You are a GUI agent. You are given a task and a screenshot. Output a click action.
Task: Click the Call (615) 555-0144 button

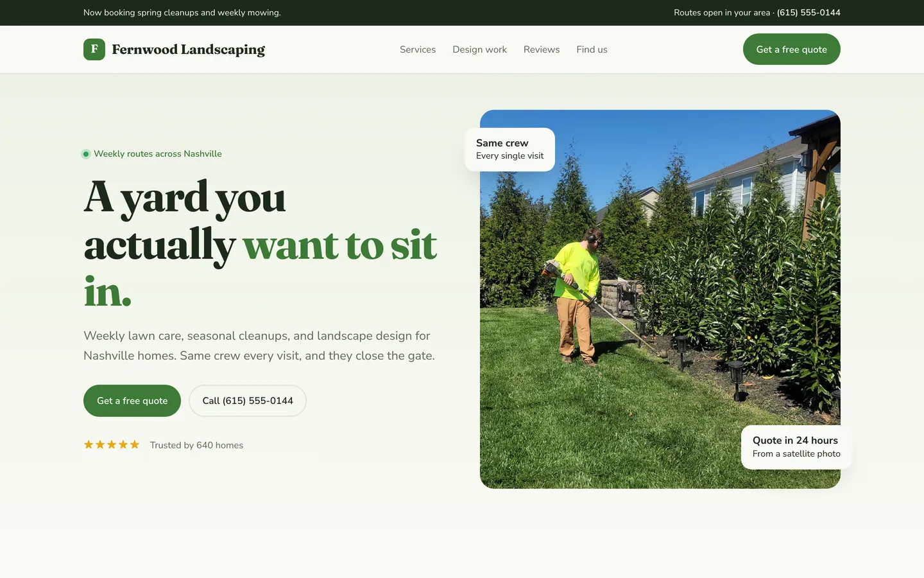tap(248, 401)
